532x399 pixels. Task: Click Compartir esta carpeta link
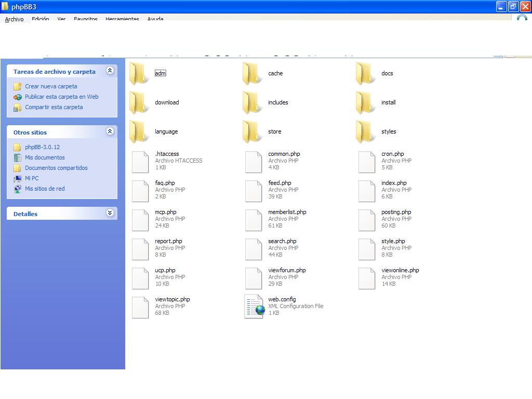tap(54, 107)
